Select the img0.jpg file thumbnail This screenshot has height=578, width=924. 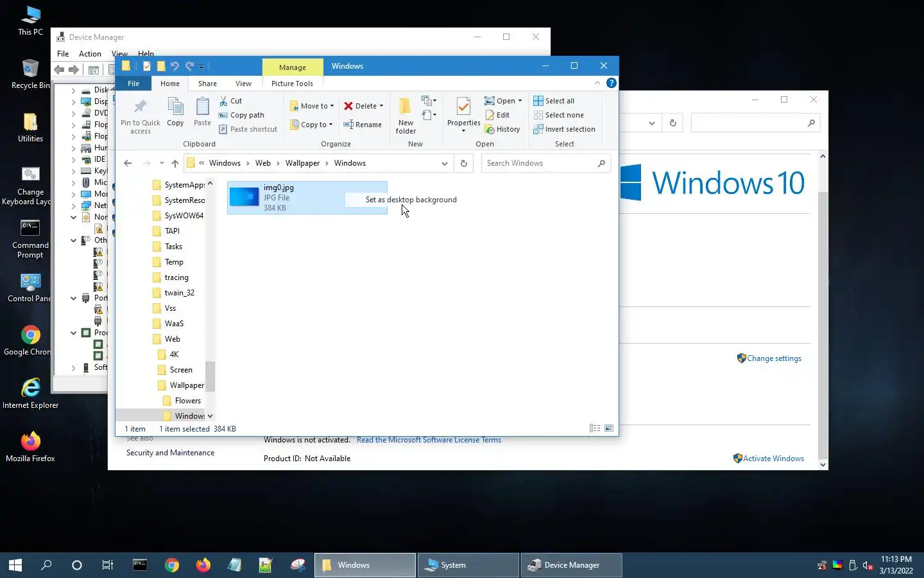[x=244, y=197]
